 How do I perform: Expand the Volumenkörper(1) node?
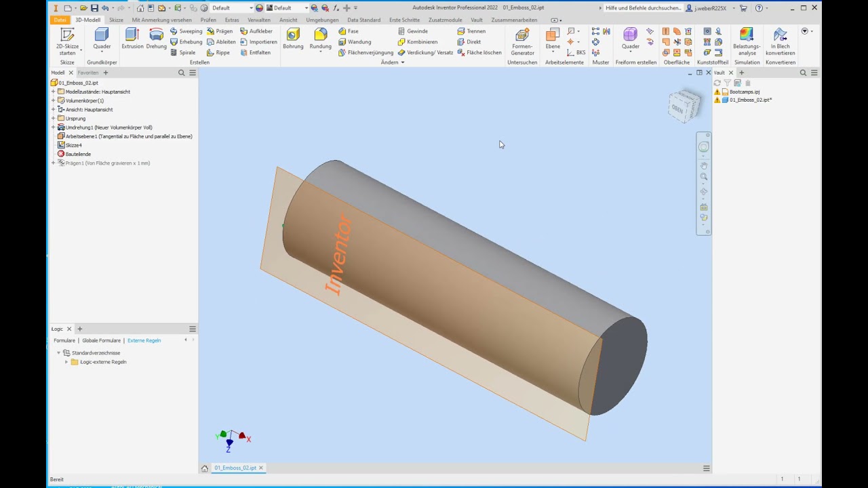[54, 100]
